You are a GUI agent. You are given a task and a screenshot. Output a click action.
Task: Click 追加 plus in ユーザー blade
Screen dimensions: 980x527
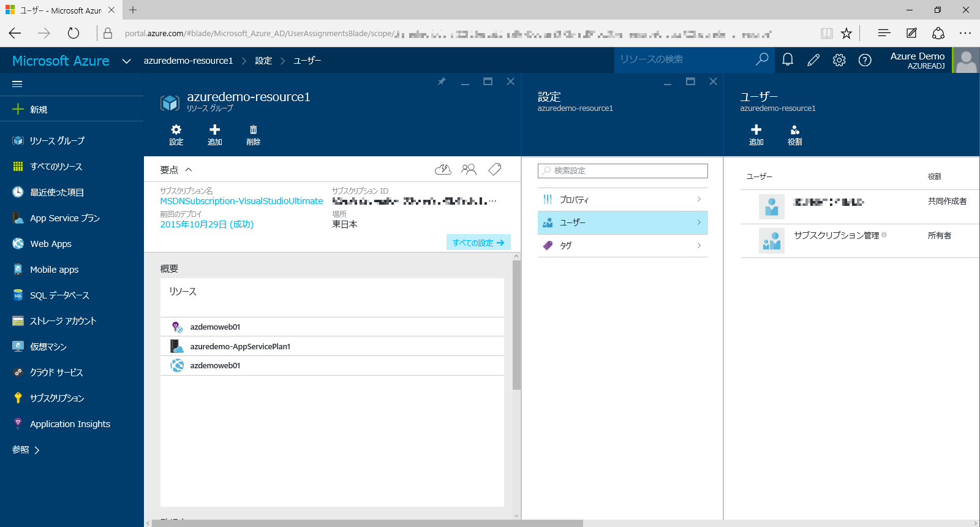[756, 135]
